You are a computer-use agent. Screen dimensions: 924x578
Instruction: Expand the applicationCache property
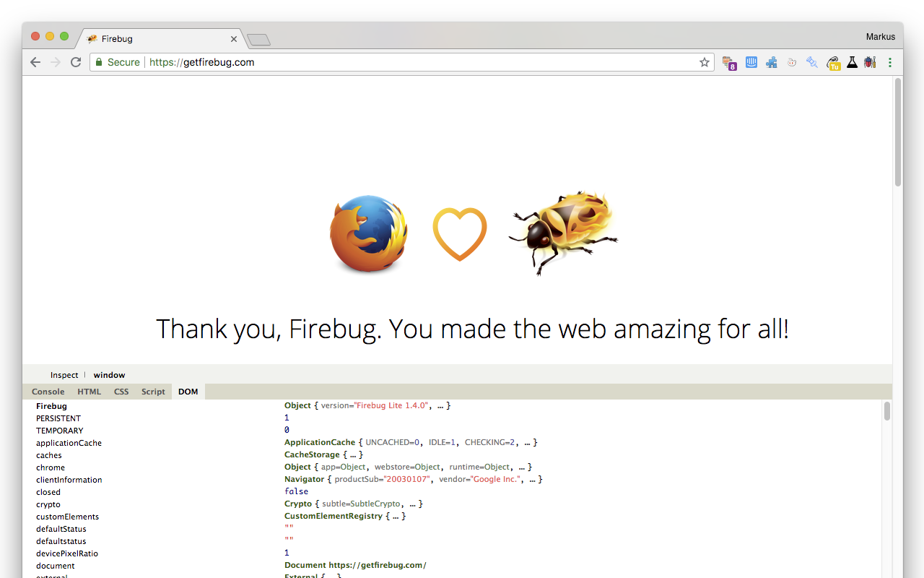pos(69,443)
